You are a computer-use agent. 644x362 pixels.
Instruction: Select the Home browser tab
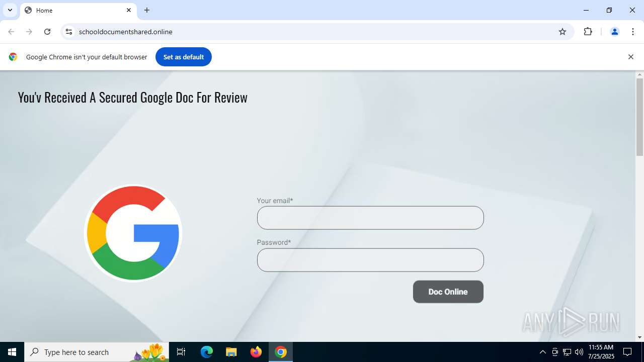click(78, 10)
